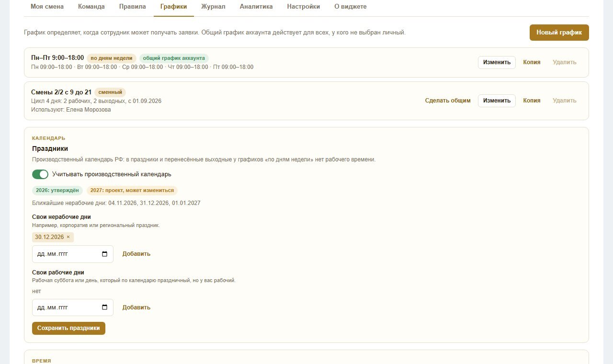Toggle 'Учитывать производственный календарь' switch

click(40, 174)
